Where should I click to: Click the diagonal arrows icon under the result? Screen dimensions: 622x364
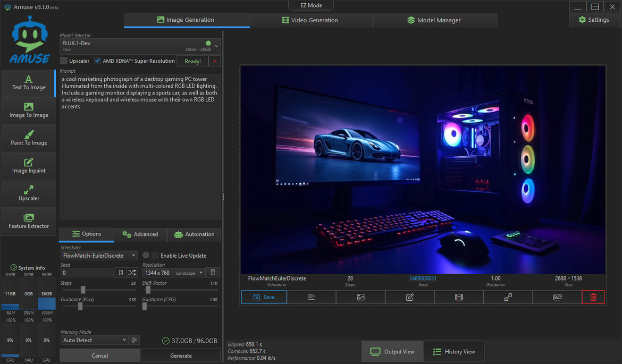pyautogui.click(x=508, y=297)
